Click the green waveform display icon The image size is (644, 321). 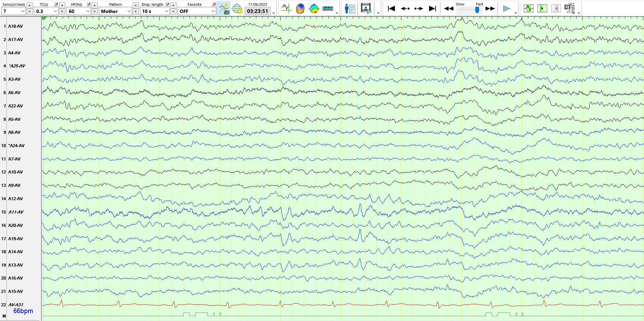pyautogui.click(x=528, y=8)
